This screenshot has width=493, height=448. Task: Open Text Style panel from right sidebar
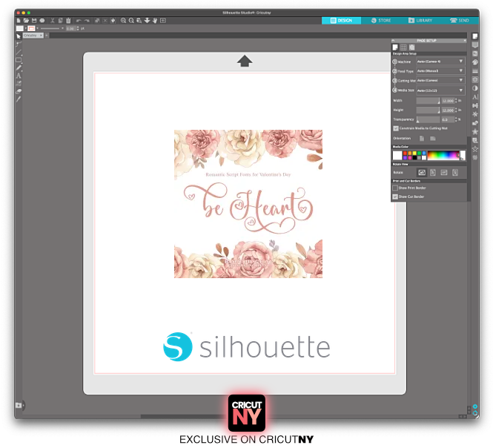[x=475, y=97]
